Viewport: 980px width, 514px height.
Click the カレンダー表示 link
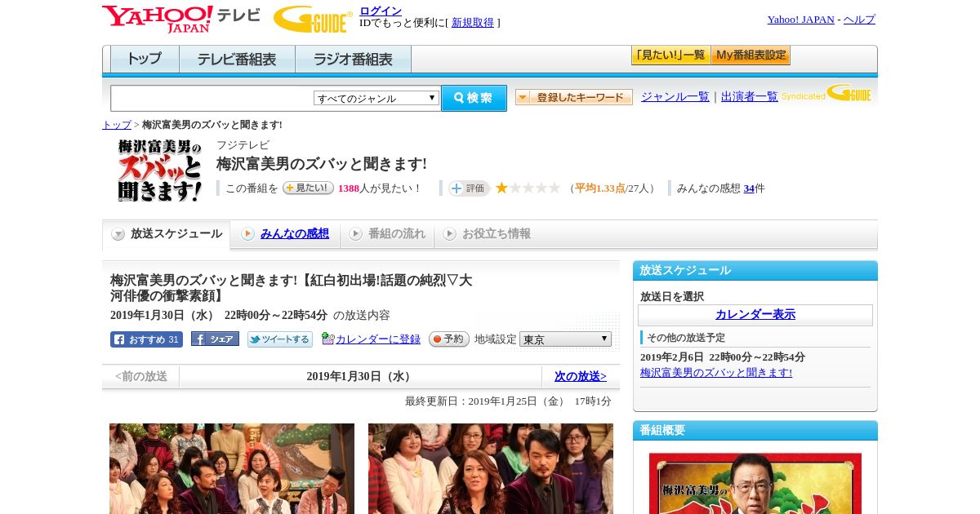pyautogui.click(x=755, y=315)
